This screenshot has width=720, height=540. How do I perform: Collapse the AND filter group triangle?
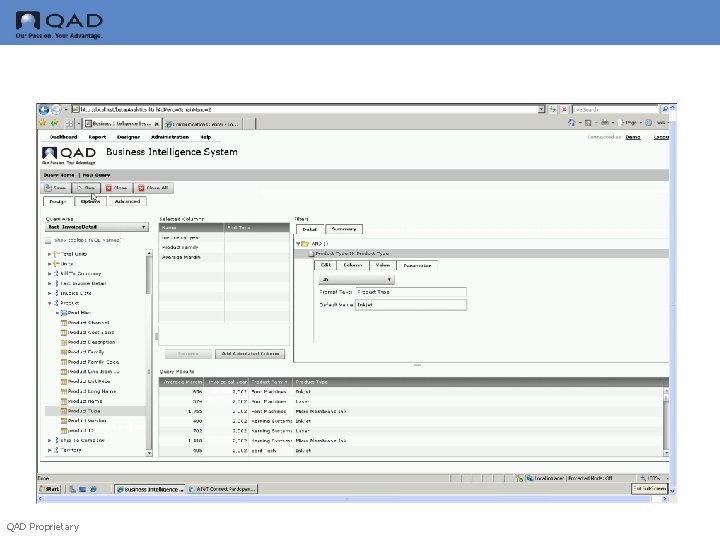[298, 243]
